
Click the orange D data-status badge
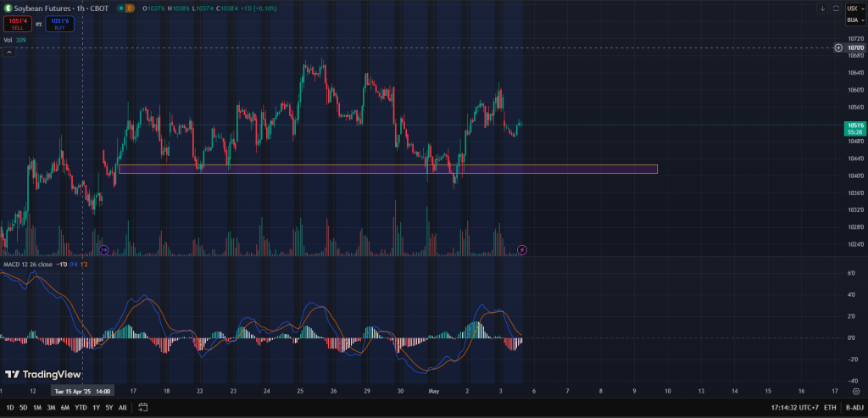(130, 8)
